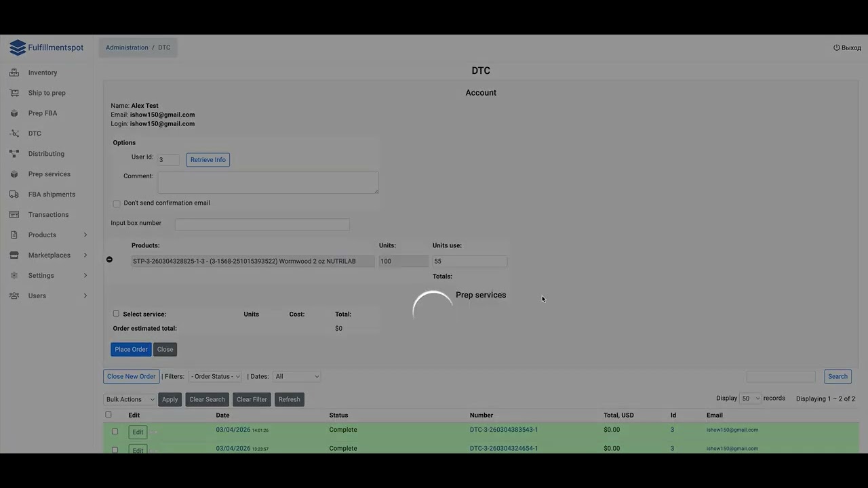Click the Products document icon

[x=14, y=235]
